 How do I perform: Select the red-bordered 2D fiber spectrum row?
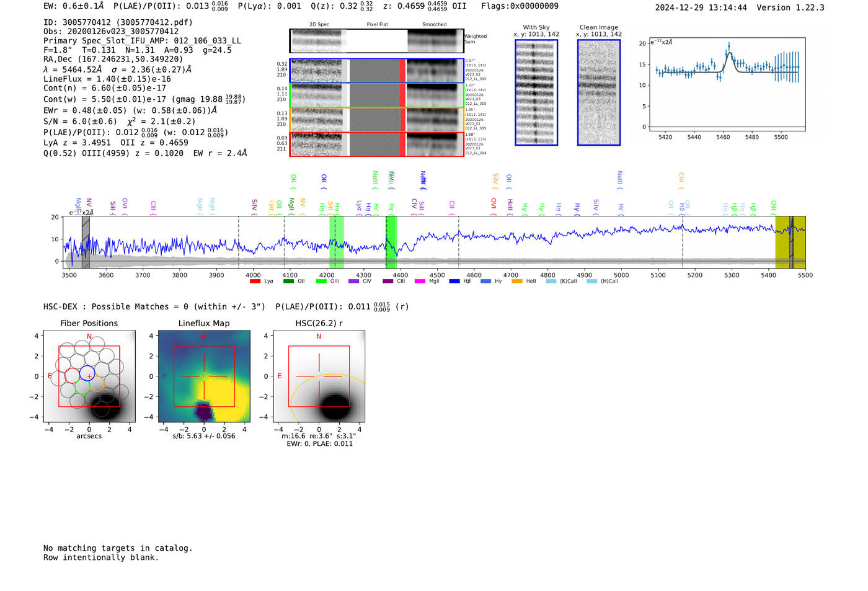377,144
